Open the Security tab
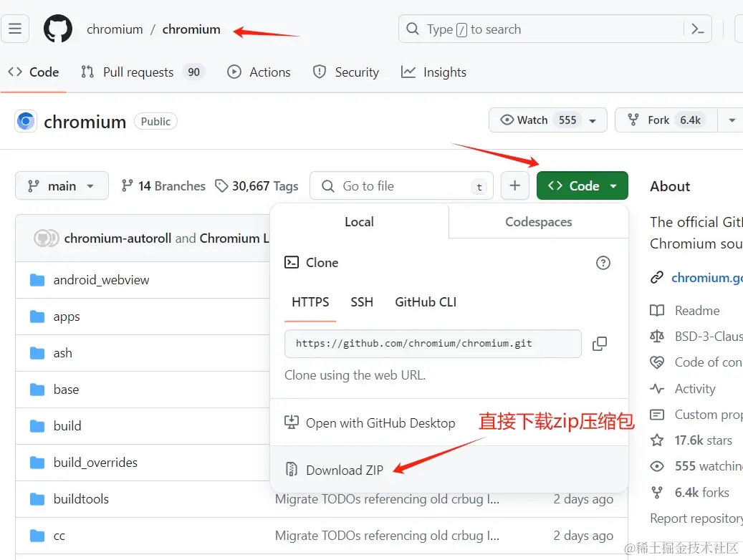Image resolution: width=743 pixels, height=560 pixels. pos(346,72)
